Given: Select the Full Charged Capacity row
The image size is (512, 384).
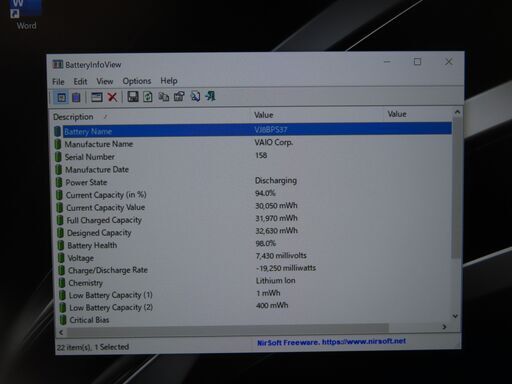Looking at the screenshot, I should 253,220.
